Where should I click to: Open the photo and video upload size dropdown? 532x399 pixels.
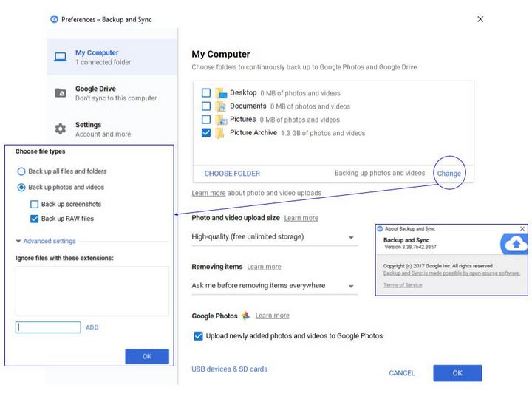(274, 237)
